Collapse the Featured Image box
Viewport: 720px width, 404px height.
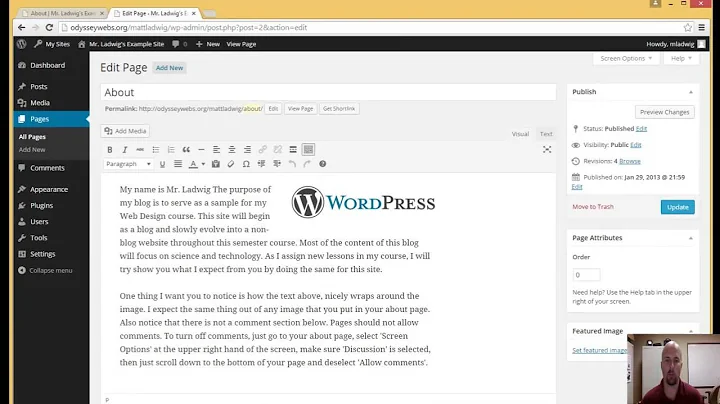click(x=691, y=331)
